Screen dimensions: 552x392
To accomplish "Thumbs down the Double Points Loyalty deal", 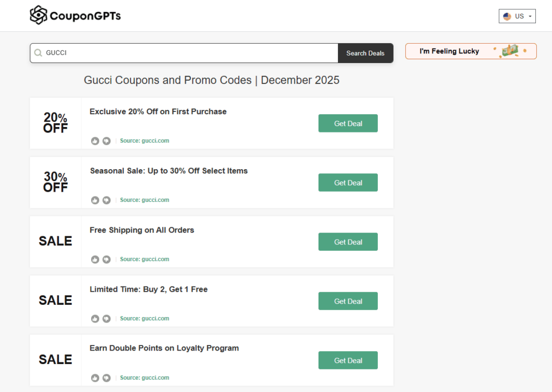I will click(106, 378).
